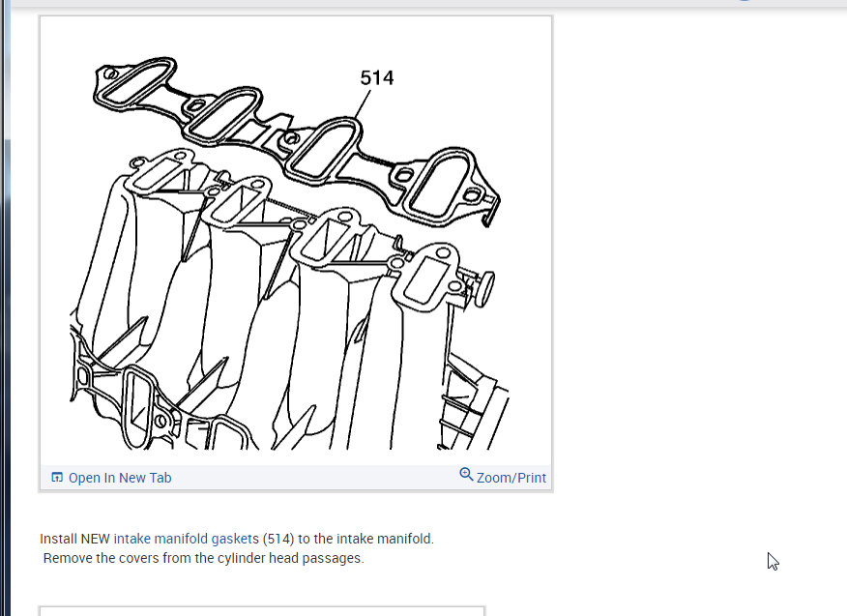The width and height of the screenshot is (847, 616).
Task: Click the Zoom/Print link
Action: (x=511, y=478)
